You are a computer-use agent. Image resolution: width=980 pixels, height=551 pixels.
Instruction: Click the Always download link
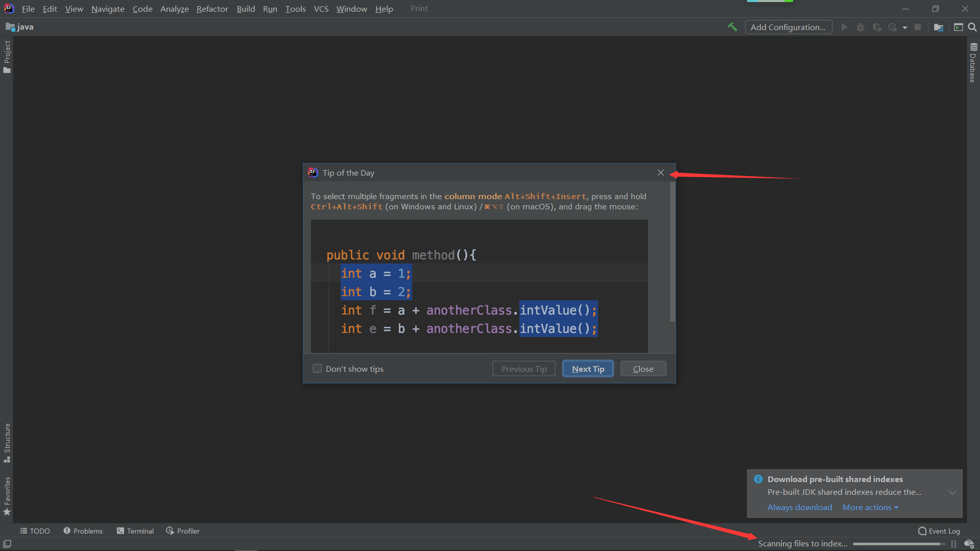(800, 507)
